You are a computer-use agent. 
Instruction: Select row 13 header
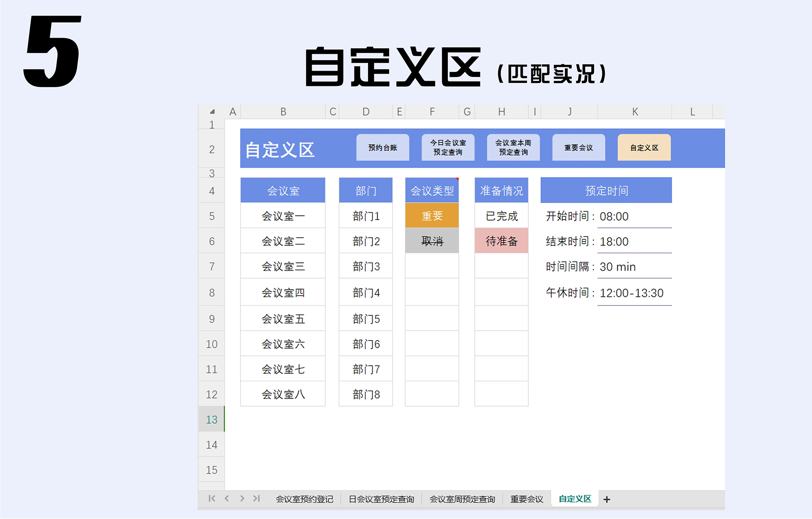pyautogui.click(x=211, y=420)
